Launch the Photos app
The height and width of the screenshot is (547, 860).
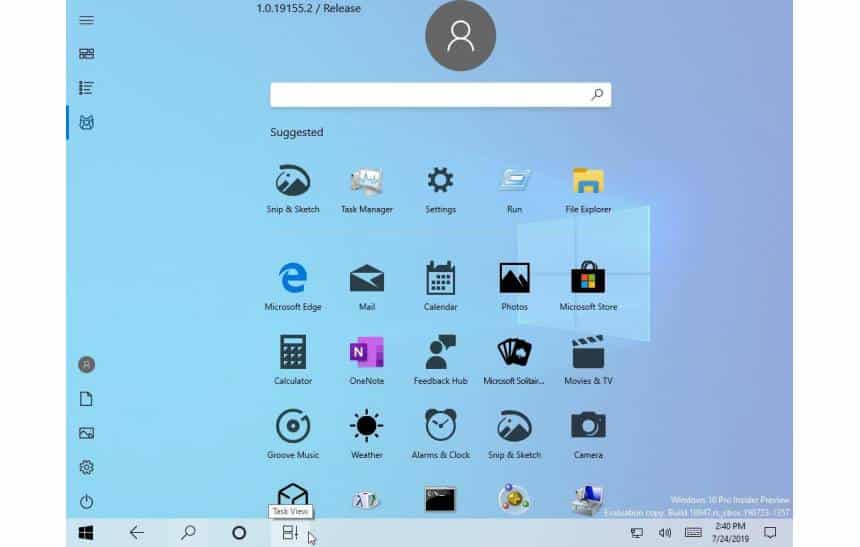pyautogui.click(x=514, y=286)
